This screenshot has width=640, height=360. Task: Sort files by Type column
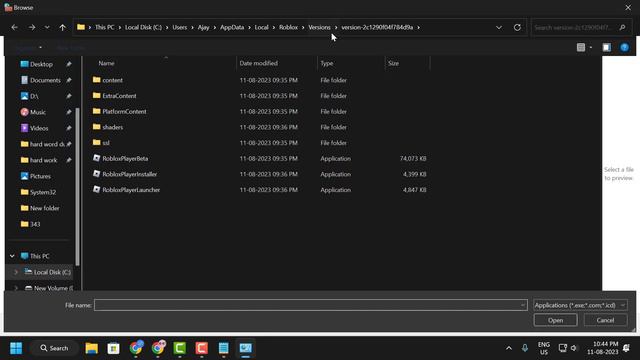pos(327,63)
